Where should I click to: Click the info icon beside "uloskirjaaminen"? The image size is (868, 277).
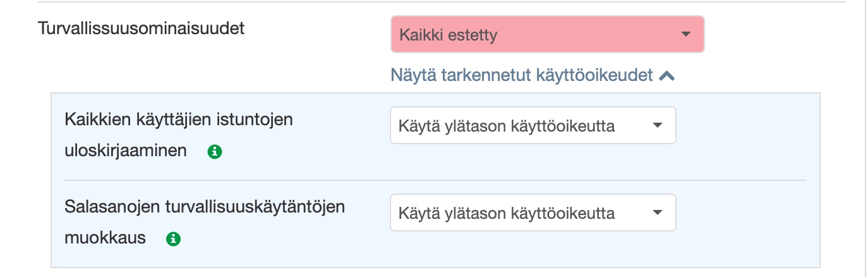[x=215, y=152]
